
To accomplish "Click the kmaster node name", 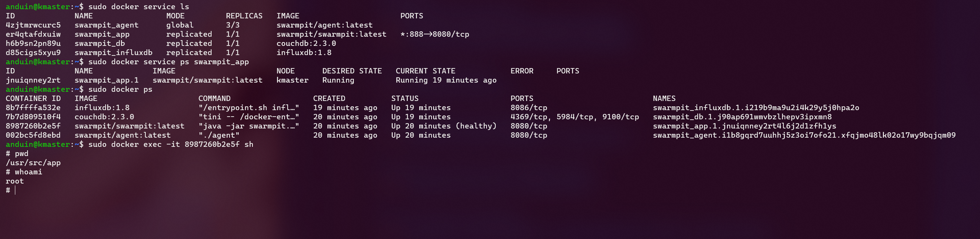I will 292,80.
